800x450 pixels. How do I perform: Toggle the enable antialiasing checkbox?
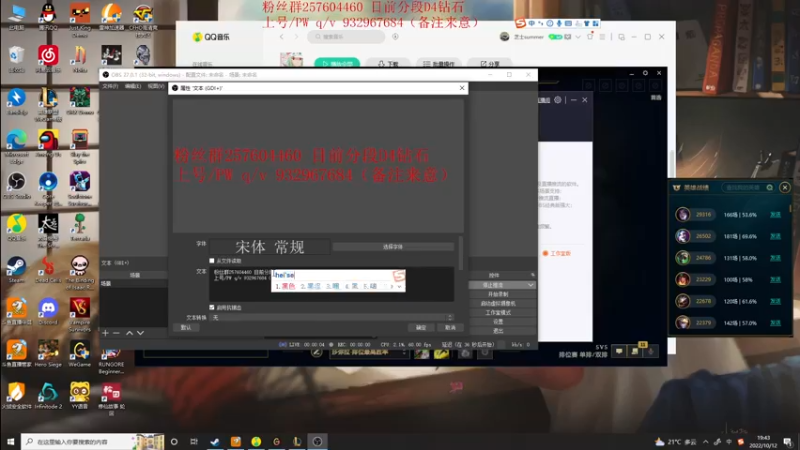pyautogui.click(x=212, y=308)
